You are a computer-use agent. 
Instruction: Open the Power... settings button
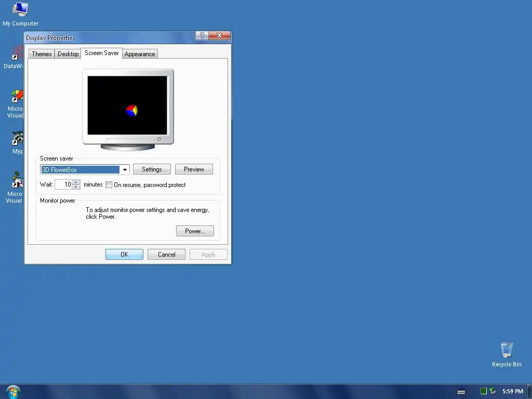pos(195,231)
